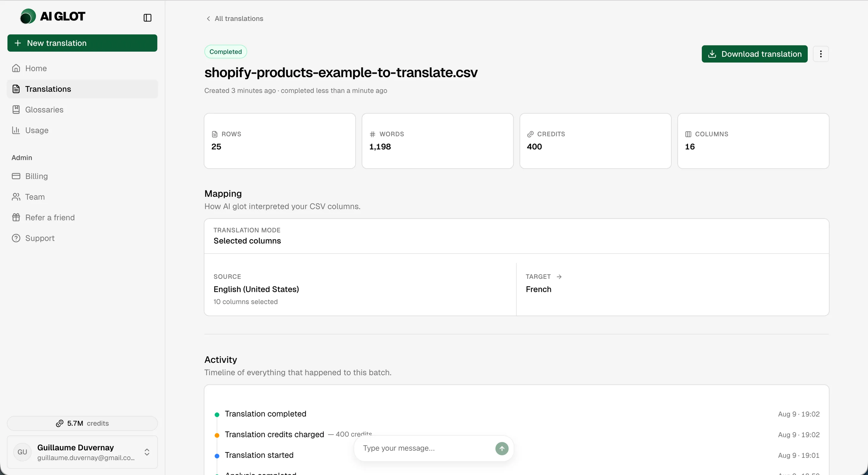Open the Team page
The image size is (868, 475).
click(x=82, y=197)
